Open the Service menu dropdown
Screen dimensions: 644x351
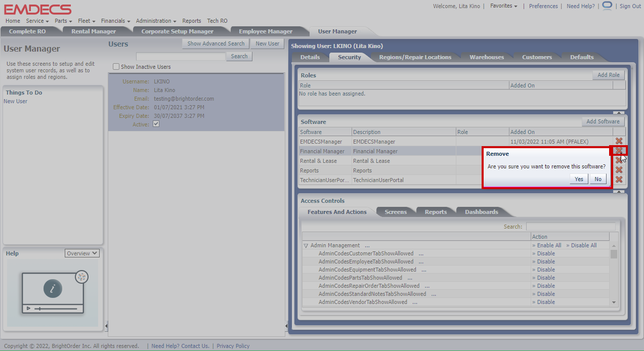[37, 21]
